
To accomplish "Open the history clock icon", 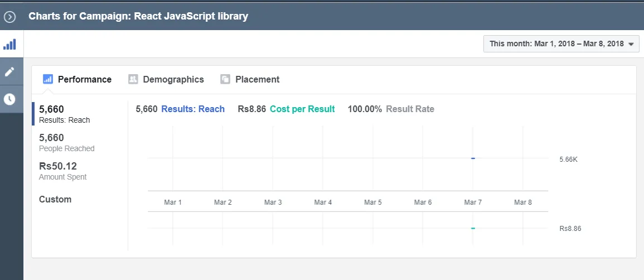I will (x=9, y=99).
